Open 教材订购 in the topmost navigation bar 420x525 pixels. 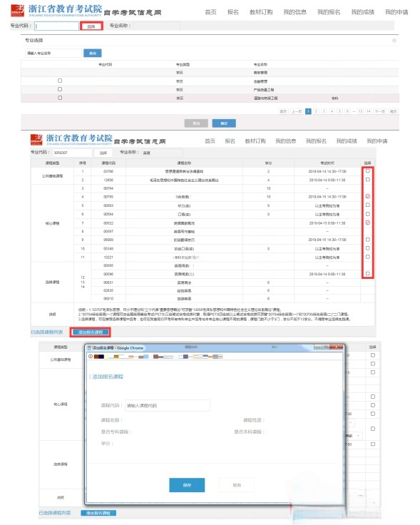pyautogui.click(x=261, y=12)
